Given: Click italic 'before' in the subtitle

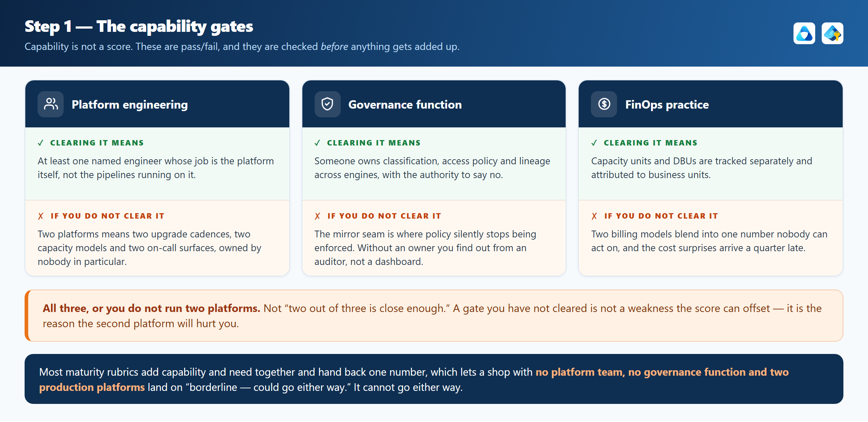Looking at the screenshot, I should 334,47.
